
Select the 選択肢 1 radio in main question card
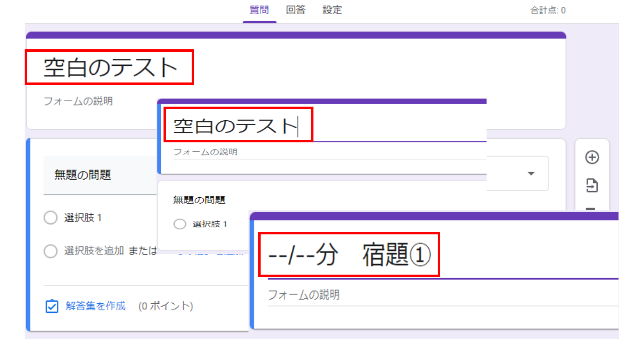coord(50,218)
